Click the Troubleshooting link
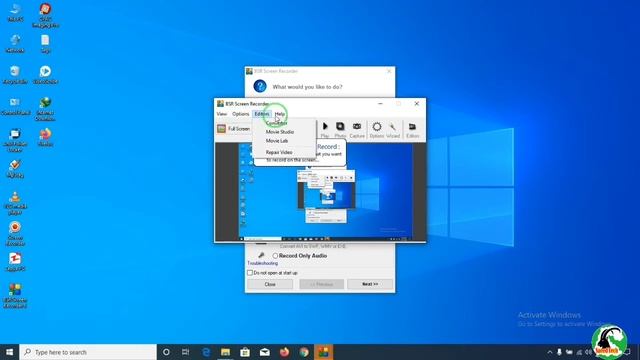Viewport: 640px width, 360px height. click(262, 263)
